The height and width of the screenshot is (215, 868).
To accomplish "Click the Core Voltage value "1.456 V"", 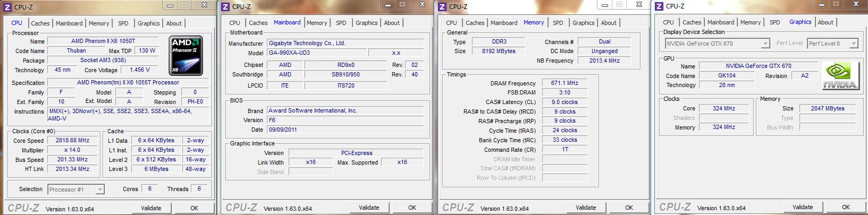I will click(140, 70).
